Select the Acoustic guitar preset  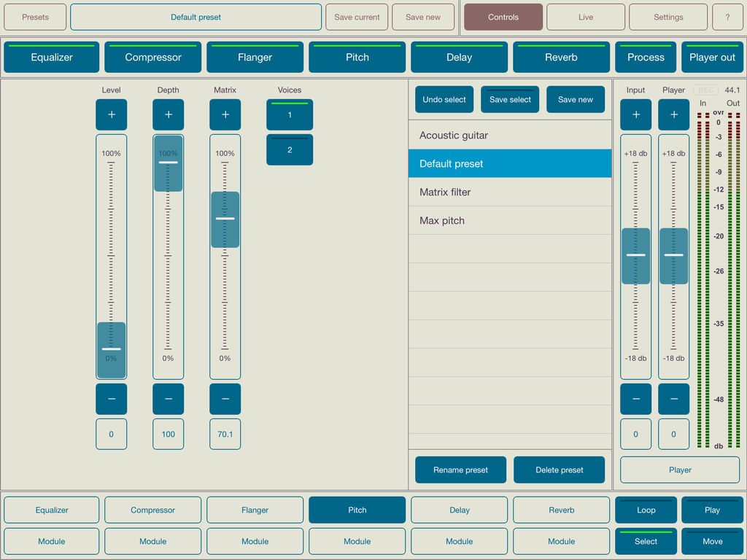pos(509,135)
